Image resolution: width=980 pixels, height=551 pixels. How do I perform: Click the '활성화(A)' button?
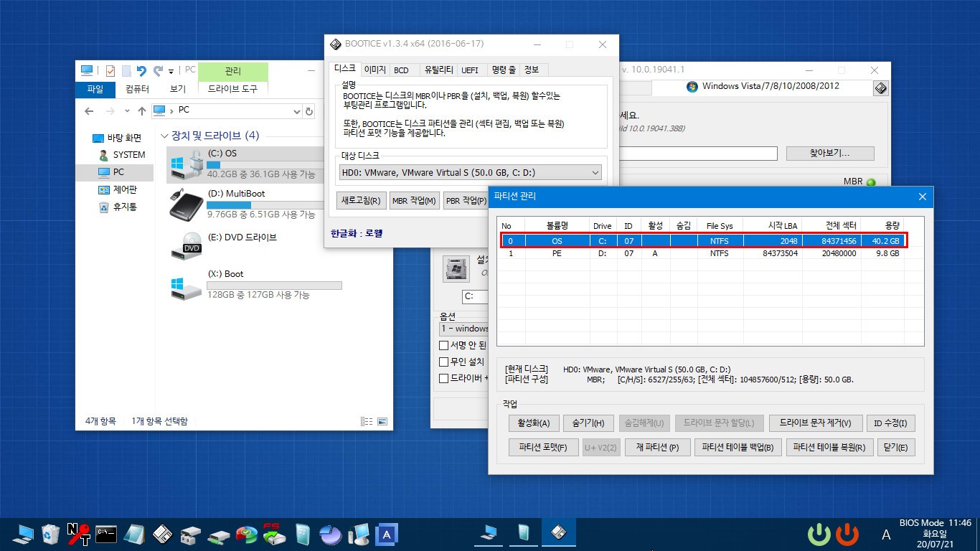click(x=533, y=423)
